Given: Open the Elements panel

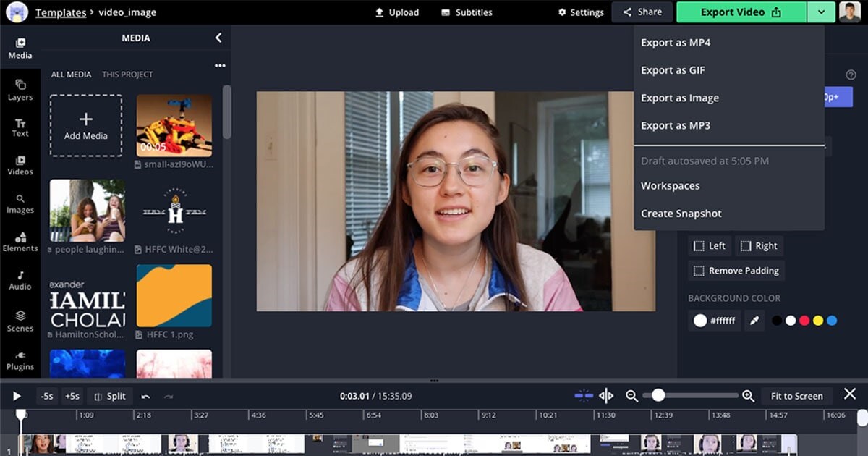Looking at the screenshot, I should pos(20,242).
